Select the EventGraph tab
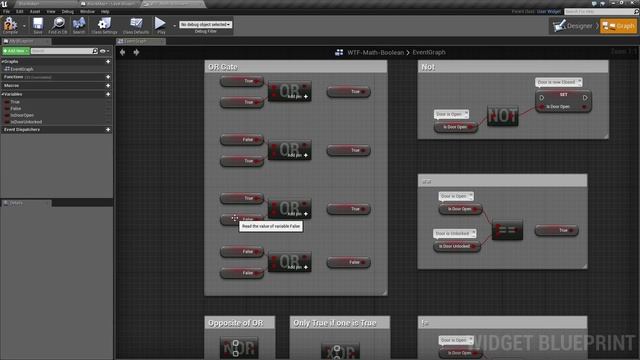Screen dimensions: 640x360 [140, 41]
